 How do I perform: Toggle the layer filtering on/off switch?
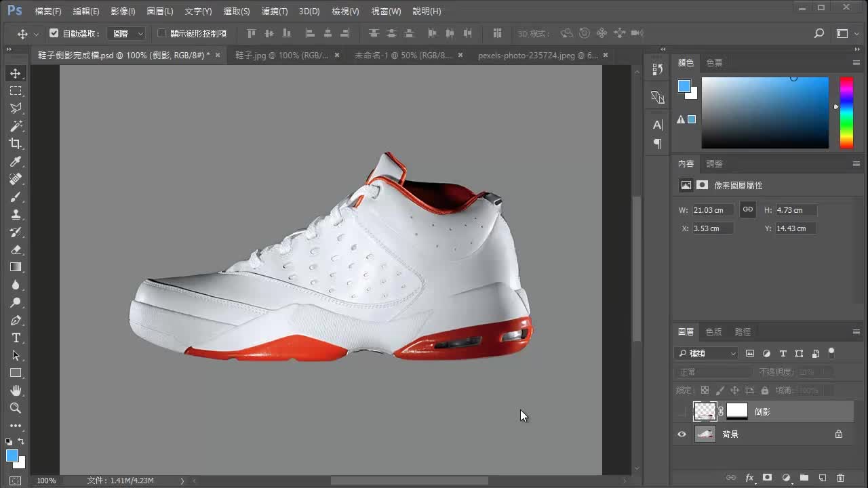tap(831, 352)
